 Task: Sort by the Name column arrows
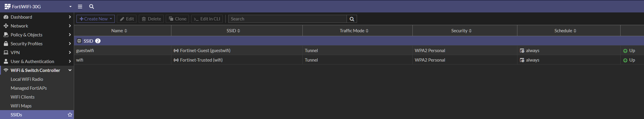[126, 31]
